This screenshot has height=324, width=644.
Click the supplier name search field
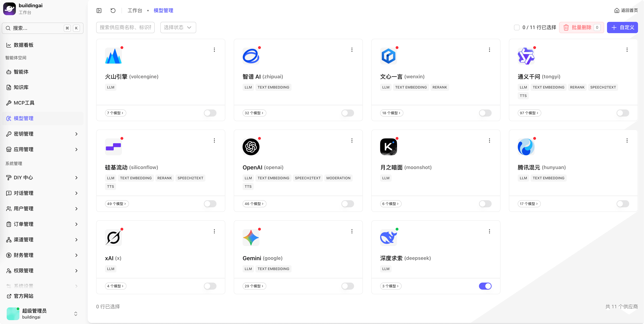tap(125, 27)
